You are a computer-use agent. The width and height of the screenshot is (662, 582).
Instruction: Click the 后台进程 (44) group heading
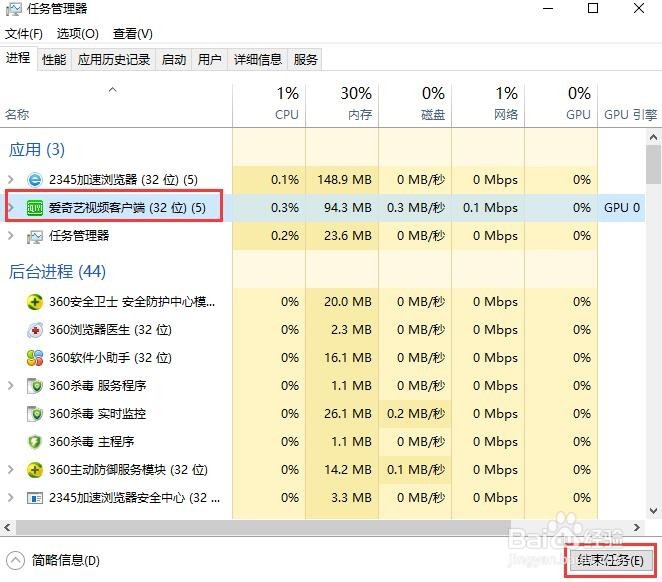point(57,271)
